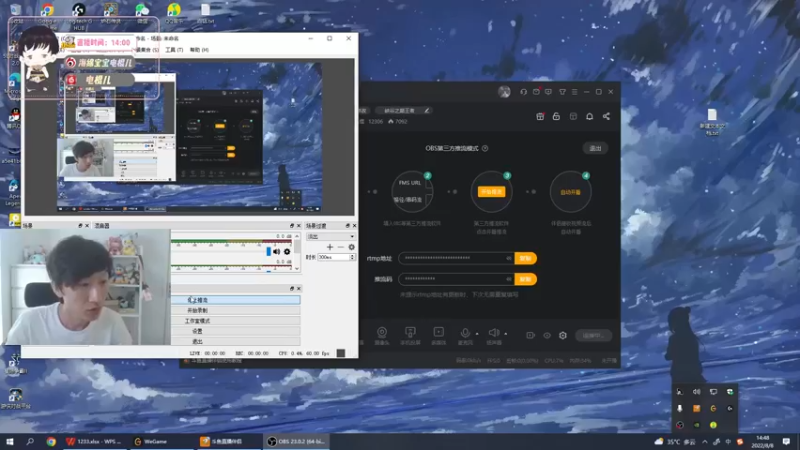Open the 场景过渡 transition type dropdown
The image size is (800, 450).
pos(331,237)
